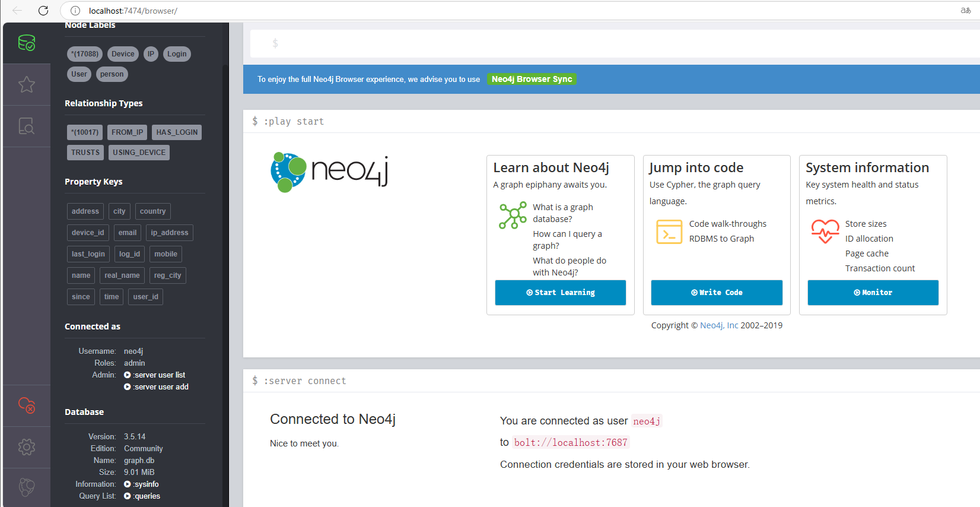Click the Monitor button
Screen dimensions: 980x507
(x=873, y=293)
